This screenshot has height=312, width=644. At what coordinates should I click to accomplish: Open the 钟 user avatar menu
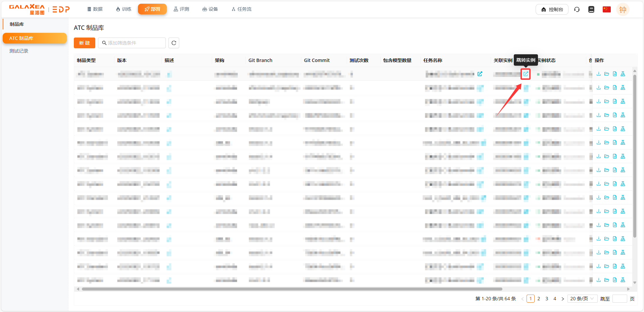623,9
